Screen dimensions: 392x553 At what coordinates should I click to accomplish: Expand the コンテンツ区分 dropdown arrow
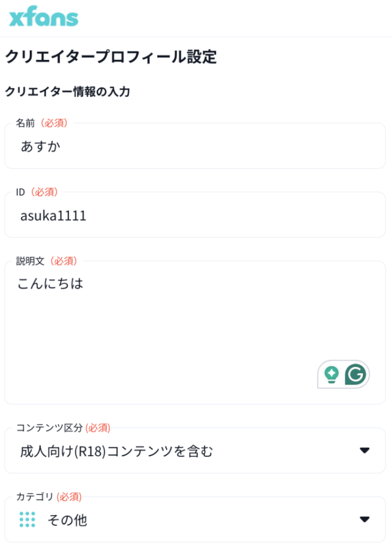coord(365,450)
